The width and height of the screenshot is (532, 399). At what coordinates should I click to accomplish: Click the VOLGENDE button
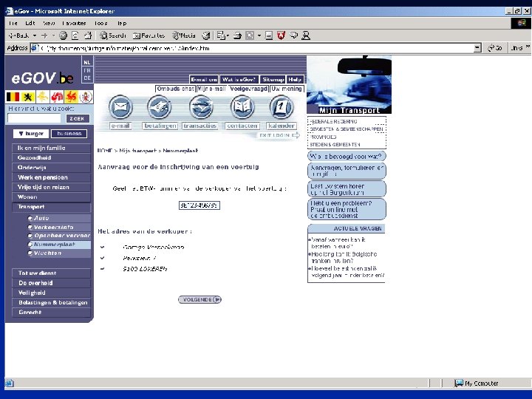(199, 299)
